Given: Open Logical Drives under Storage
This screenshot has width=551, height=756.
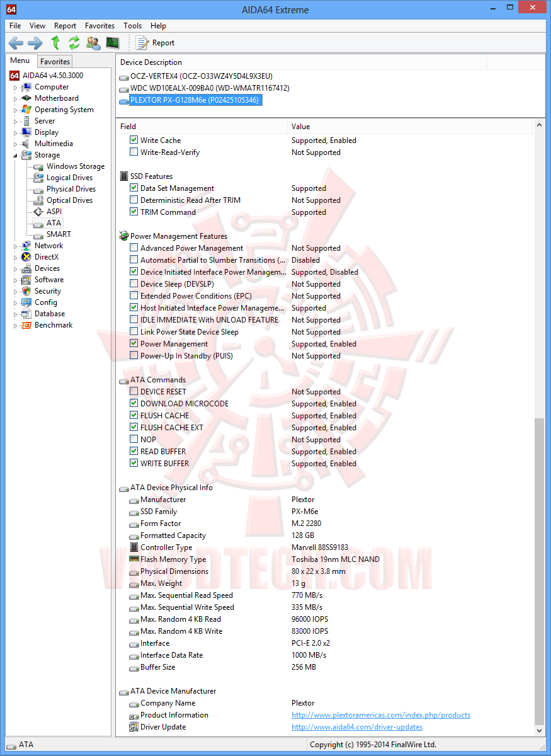Looking at the screenshot, I should coord(69,178).
